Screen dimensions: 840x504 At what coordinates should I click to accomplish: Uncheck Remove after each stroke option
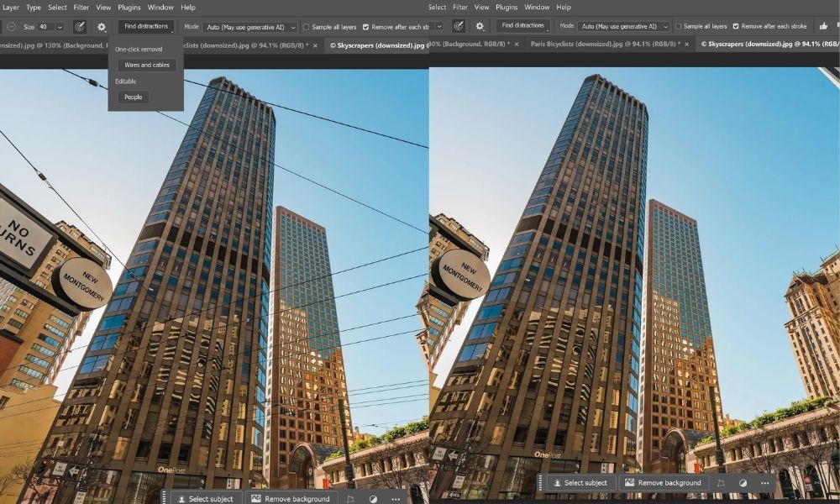[365, 26]
